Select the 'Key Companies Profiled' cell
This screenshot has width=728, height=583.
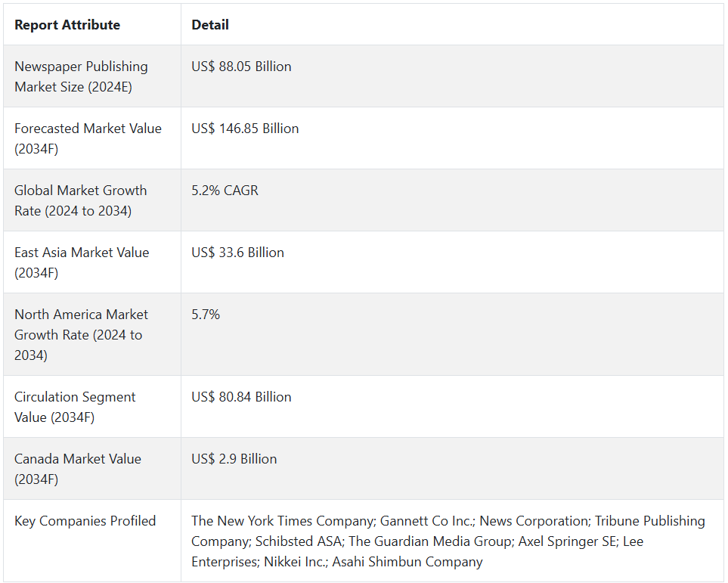pyautogui.click(x=85, y=521)
